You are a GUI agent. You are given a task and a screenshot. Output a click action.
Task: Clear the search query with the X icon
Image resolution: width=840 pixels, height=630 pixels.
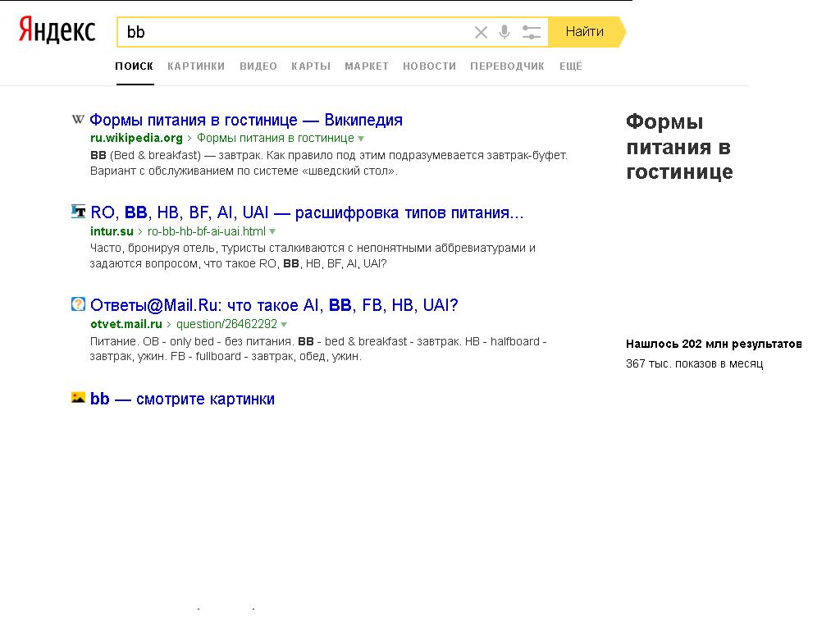tap(481, 33)
